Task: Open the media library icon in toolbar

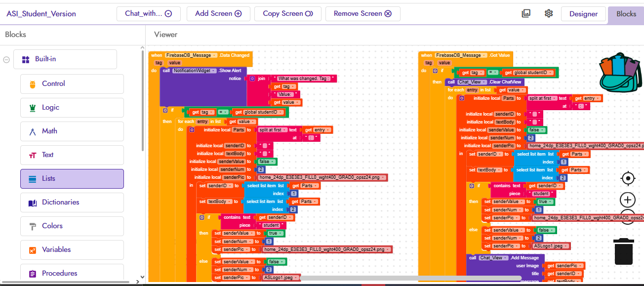Action: point(526,13)
